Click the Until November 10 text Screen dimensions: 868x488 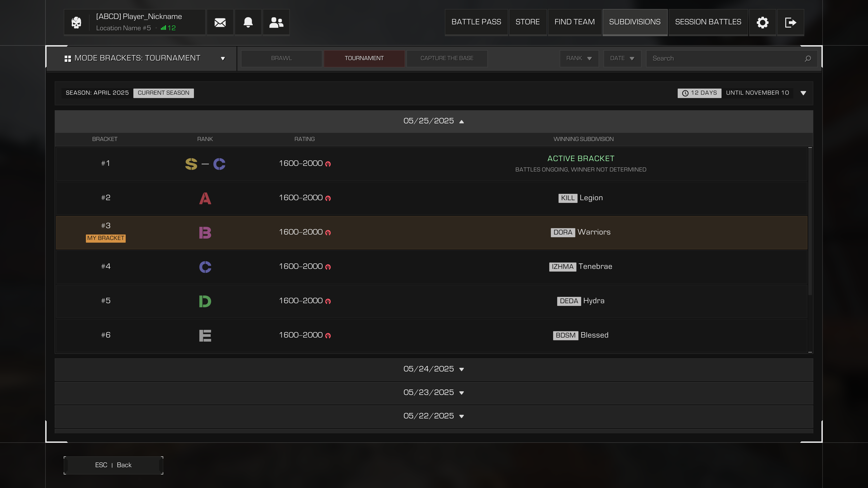(x=757, y=93)
